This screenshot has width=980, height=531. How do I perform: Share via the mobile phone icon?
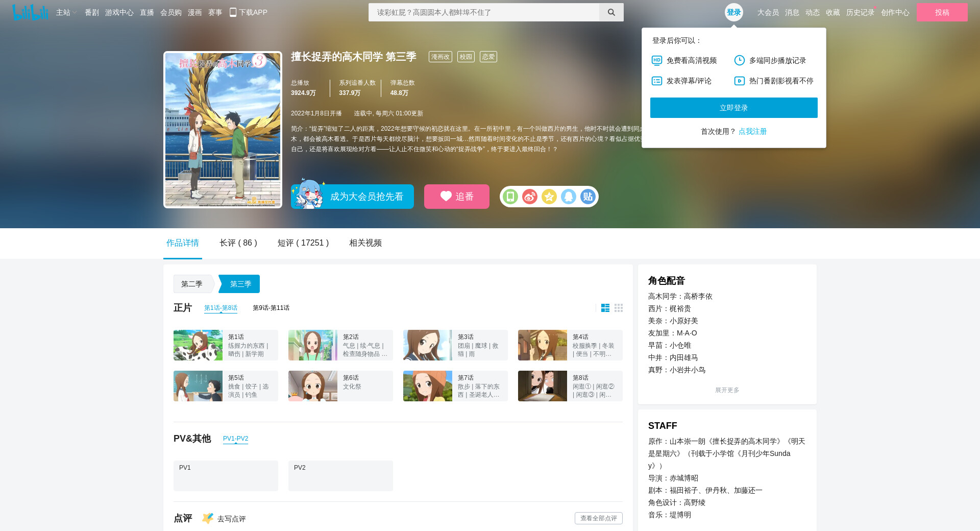[510, 197]
